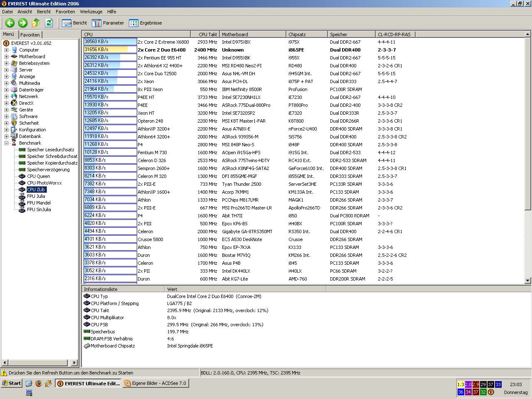Click the Benchmark hourglass icon
The image size is (532, 399).
coord(14,143)
